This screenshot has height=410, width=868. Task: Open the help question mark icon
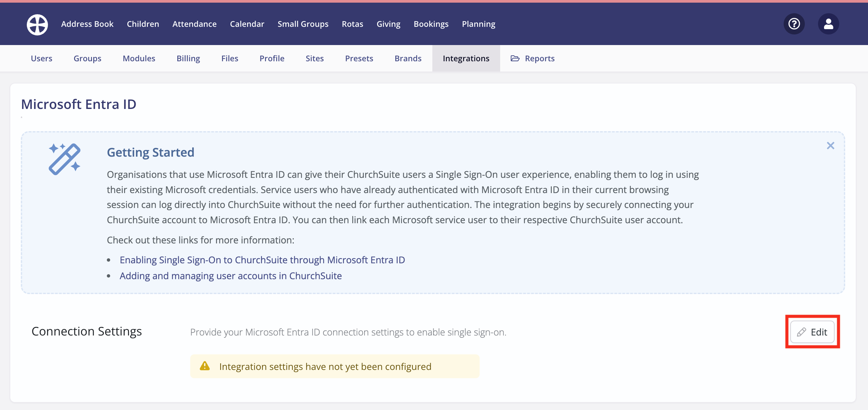(x=794, y=24)
